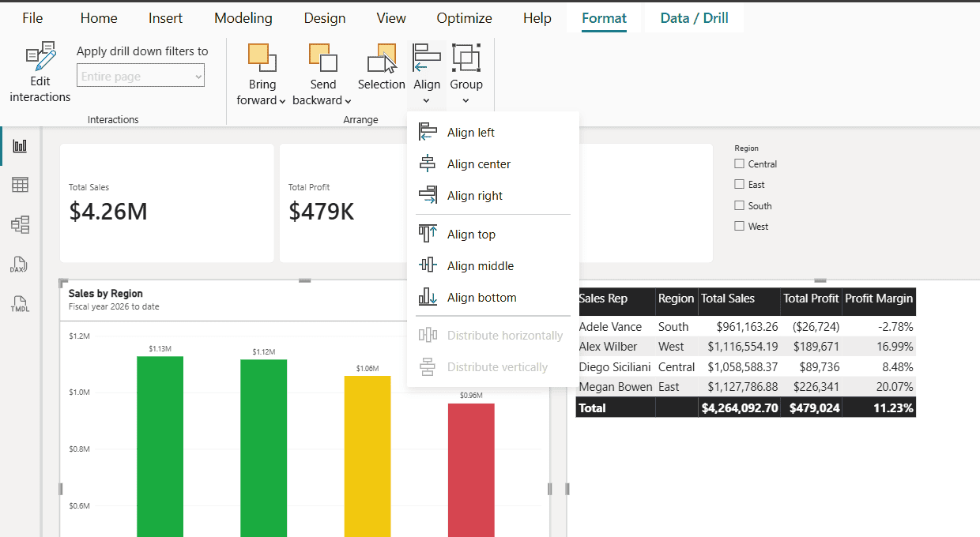The width and height of the screenshot is (980, 537).
Task: Click the Bring forward icon
Action: (262, 58)
